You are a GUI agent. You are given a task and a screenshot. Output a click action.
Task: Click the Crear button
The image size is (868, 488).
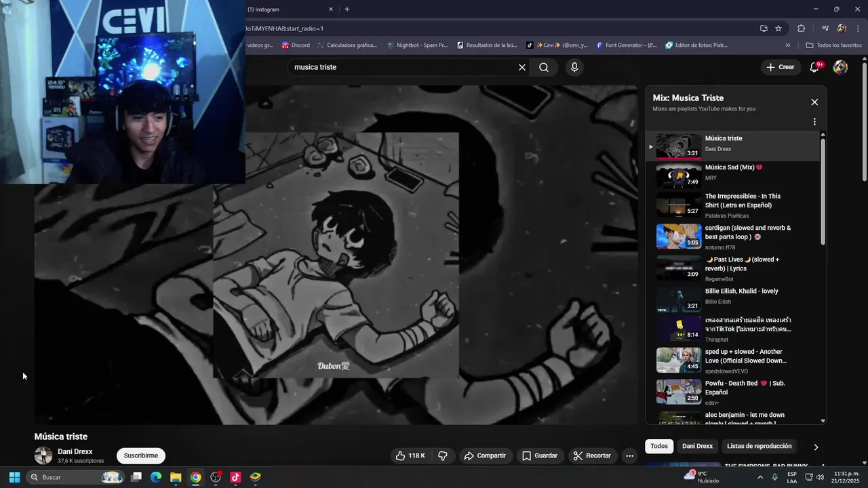point(781,67)
